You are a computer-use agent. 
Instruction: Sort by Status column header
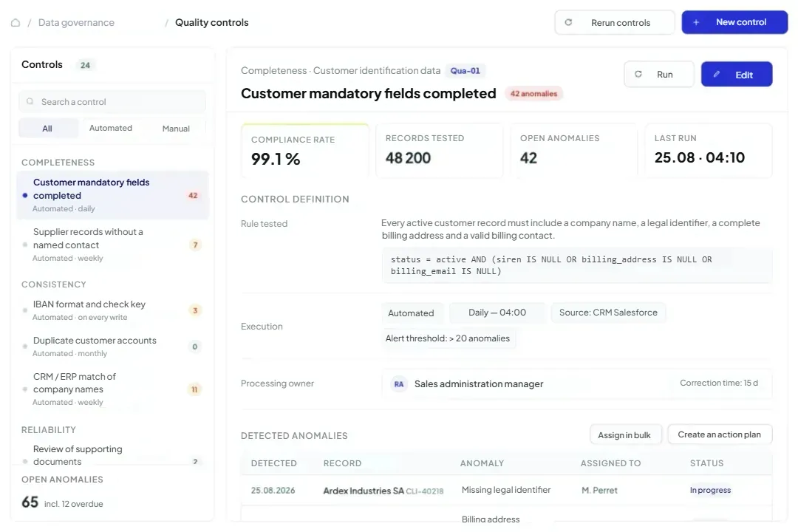point(707,463)
